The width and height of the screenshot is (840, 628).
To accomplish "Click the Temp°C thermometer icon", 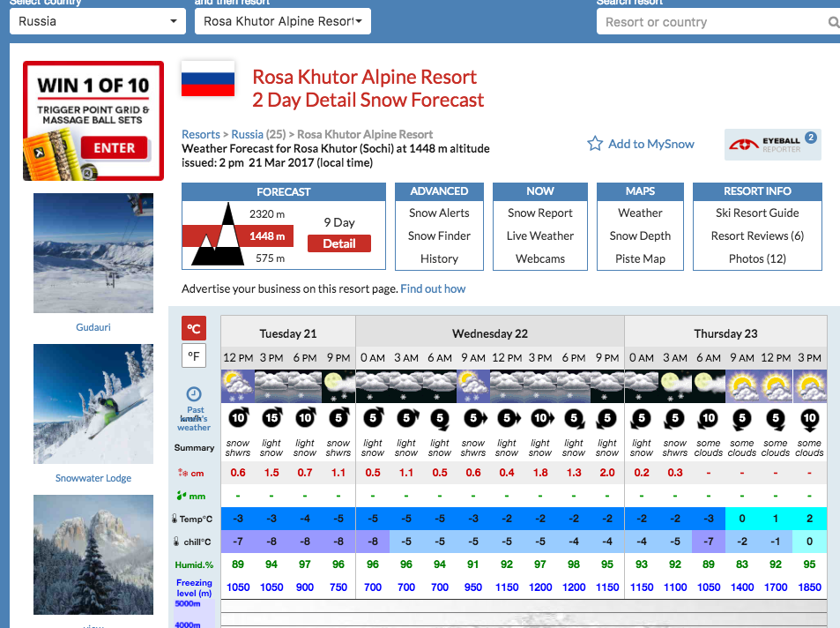I will click(x=175, y=519).
